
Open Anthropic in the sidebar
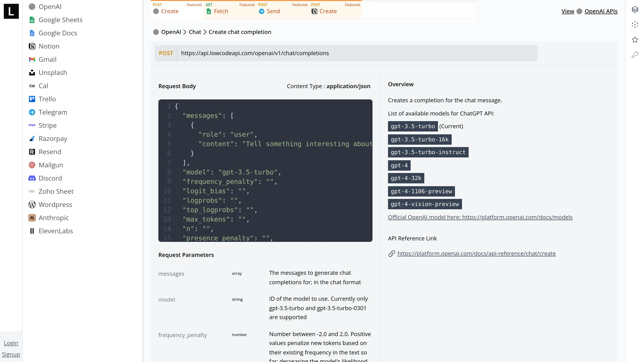tap(49, 218)
